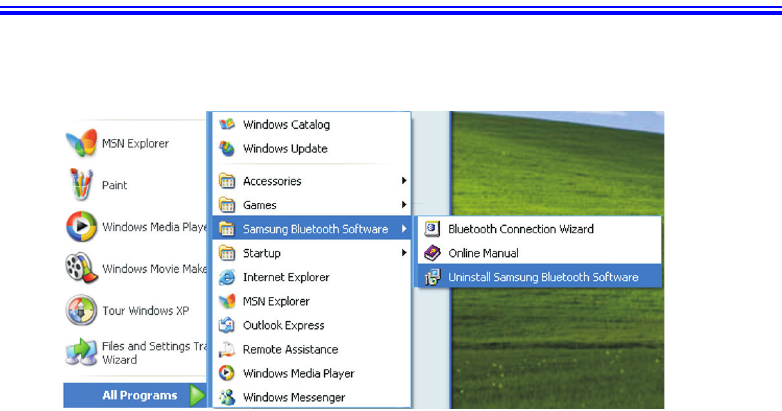Click the Uninstall Samsung Bluetooth Software icon
782x411 pixels.
(432, 277)
